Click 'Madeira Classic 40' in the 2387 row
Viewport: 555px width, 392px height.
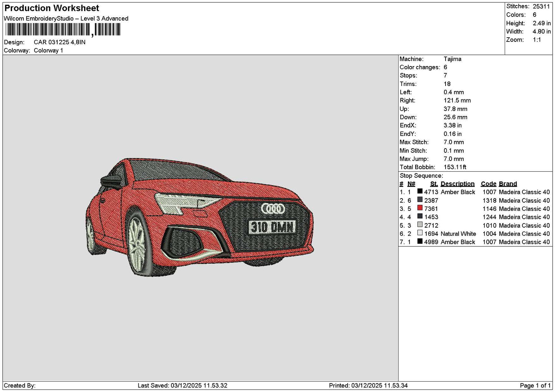[524, 200]
